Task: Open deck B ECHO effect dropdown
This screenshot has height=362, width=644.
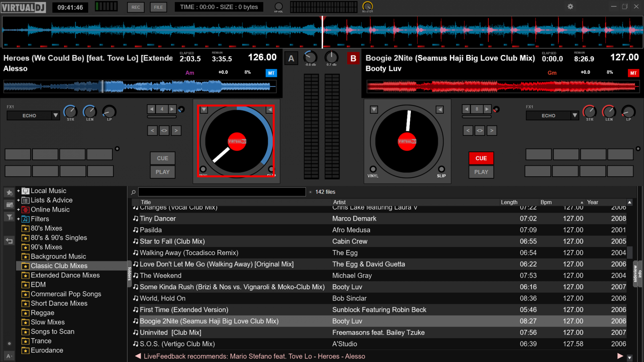Action: tap(575, 115)
